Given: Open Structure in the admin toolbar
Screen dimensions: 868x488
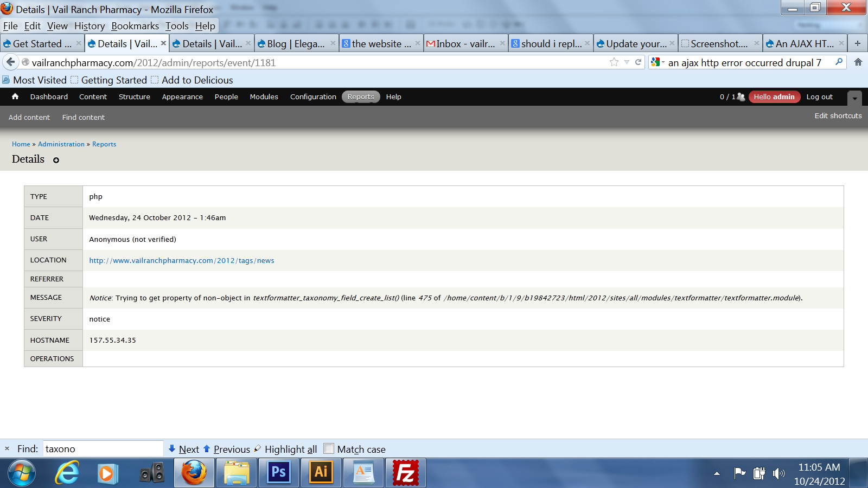Looking at the screenshot, I should [135, 97].
